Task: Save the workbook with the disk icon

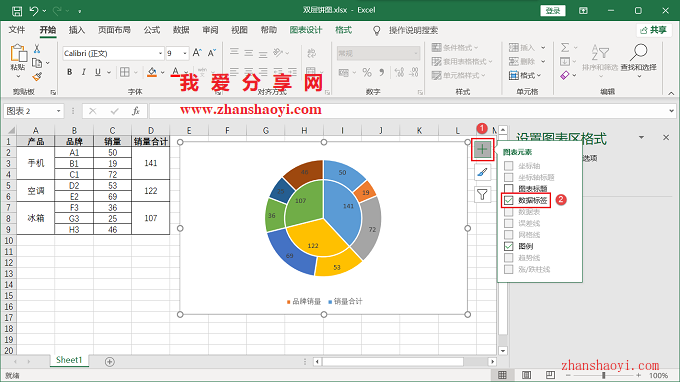Action: [17, 11]
